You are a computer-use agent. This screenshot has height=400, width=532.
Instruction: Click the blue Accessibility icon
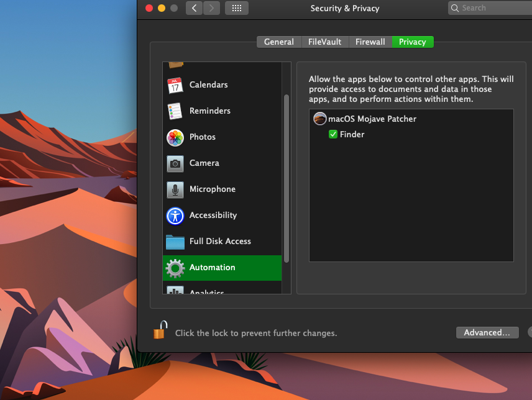click(175, 216)
